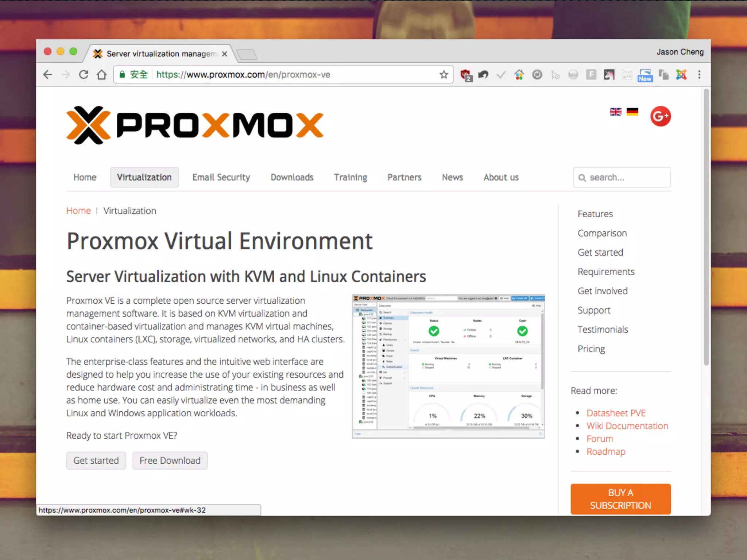The height and width of the screenshot is (560, 747).
Task: Click the page vertical scrollbar
Action: 706,226
